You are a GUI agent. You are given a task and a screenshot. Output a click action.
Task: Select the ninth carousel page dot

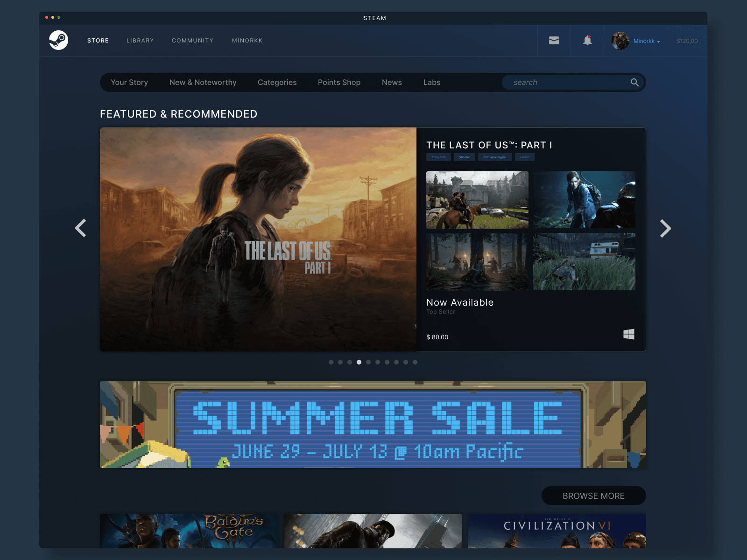tap(406, 362)
